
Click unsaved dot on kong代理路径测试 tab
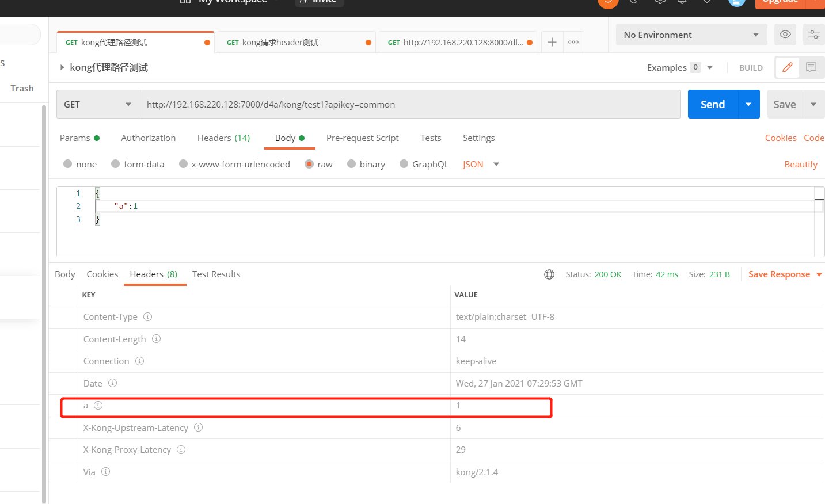[207, 43]
